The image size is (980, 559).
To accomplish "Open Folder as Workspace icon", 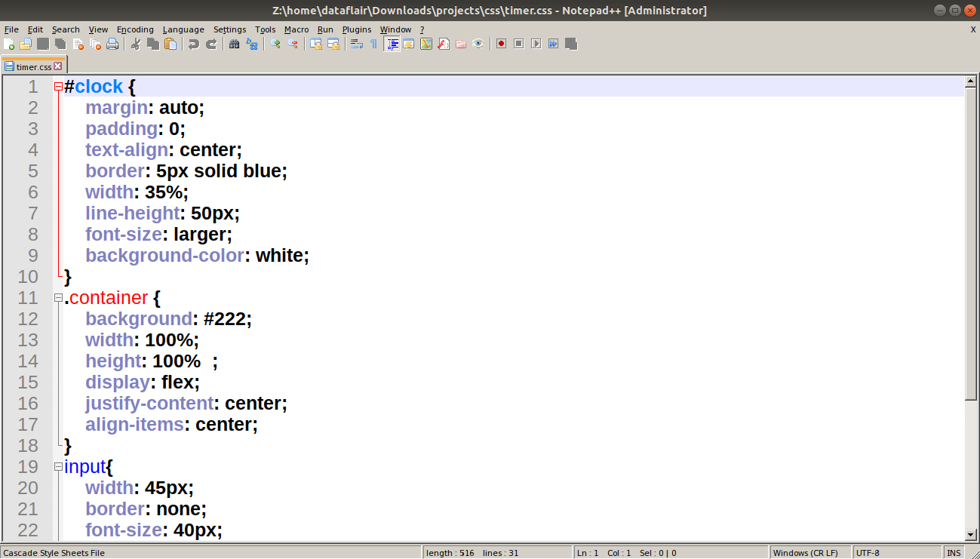I will pyautogui.click(x=461, y=44).
